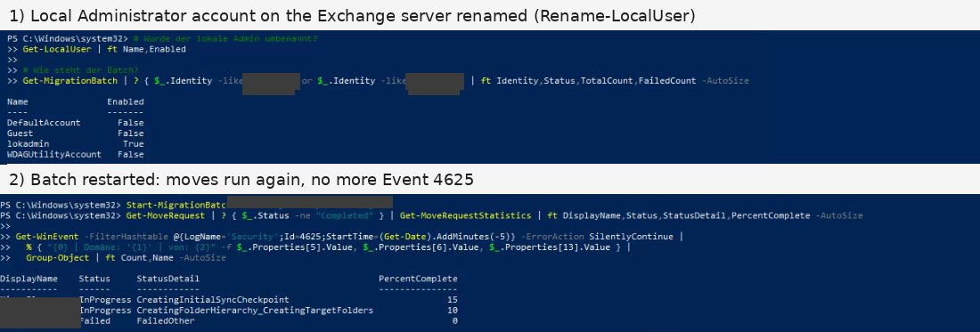
Task: Click the percent value 15
Action: click(453, 300)
